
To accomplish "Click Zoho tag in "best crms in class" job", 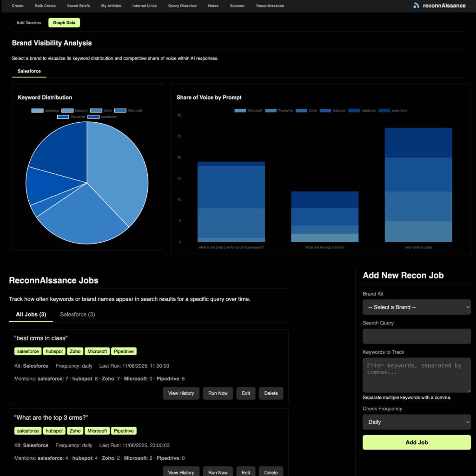I will coord(75,351).
